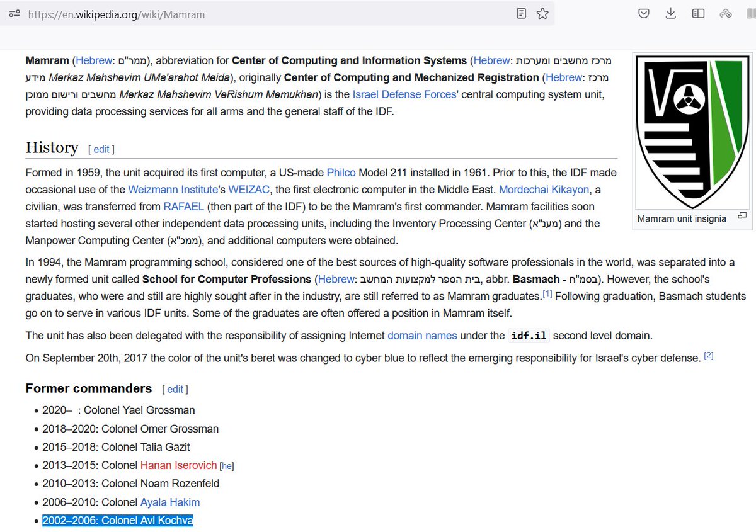Open the he-language link beside Iserovich

[227, 466]
